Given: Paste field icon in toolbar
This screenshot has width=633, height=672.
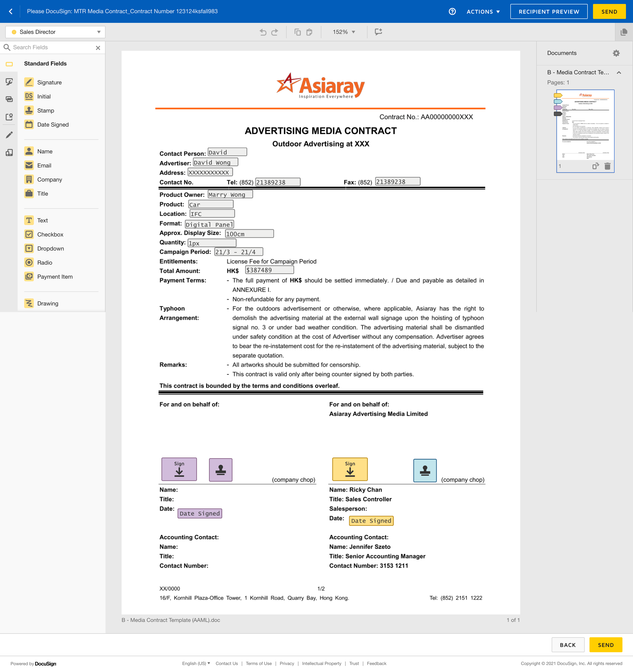Looking at the screenshot, I should pos(309,32).
